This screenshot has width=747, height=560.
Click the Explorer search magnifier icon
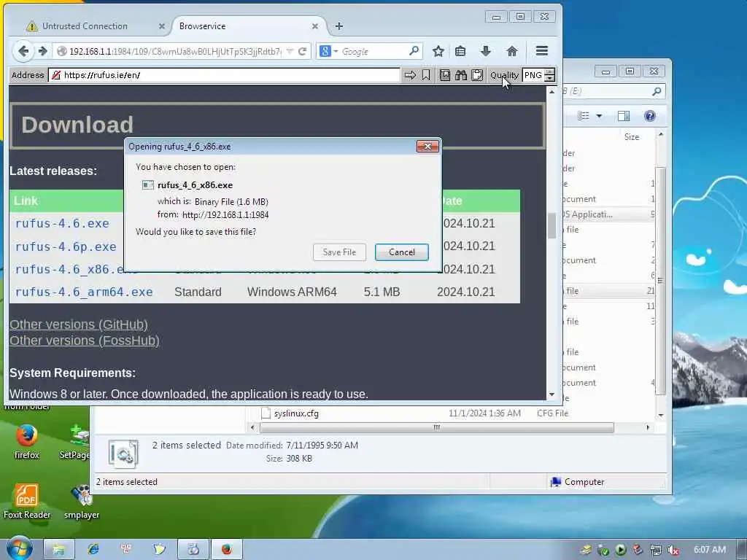click(657, 91)
